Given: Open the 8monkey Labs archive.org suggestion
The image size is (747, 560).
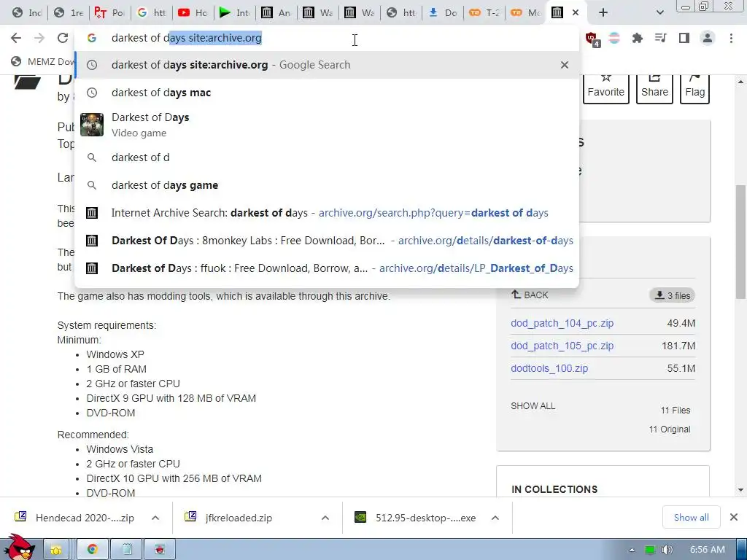Looking at the screenshot, I should pyautogui.click(x=327, y=241).
